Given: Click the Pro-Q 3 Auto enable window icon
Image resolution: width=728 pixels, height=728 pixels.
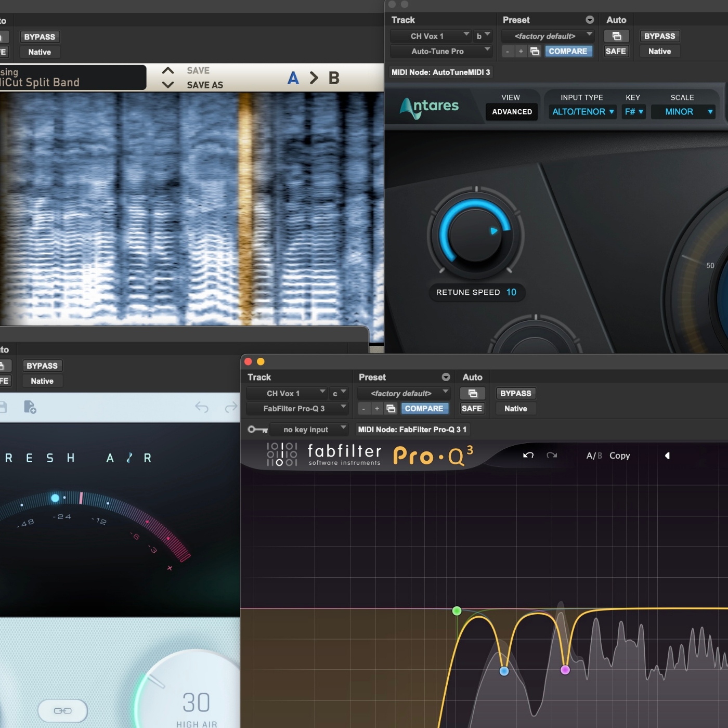Looking at the screenshot, I should pyautogui.click(x=473, y=394).
